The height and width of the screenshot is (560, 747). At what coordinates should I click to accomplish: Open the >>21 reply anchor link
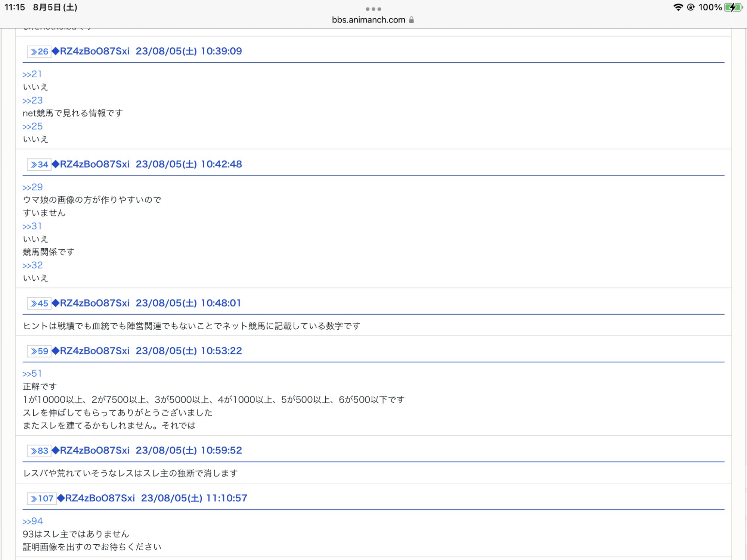pyautogui.click(x=32, y=75)
